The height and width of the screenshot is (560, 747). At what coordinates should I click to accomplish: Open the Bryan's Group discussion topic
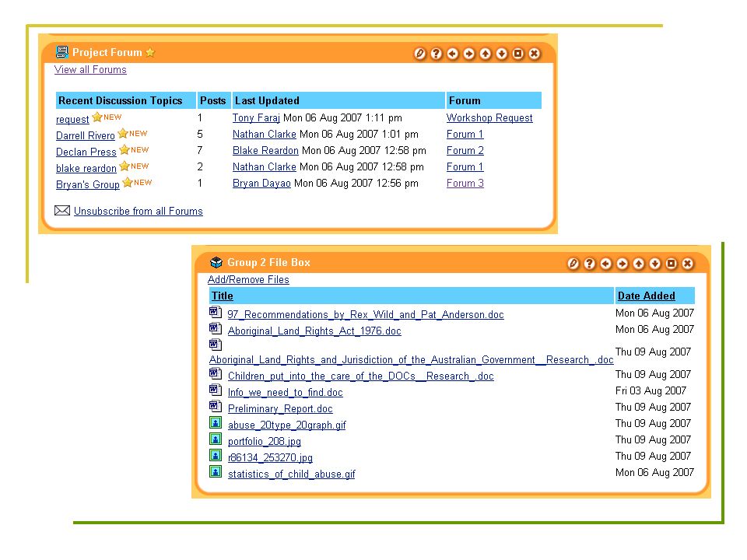pos(88,184)
